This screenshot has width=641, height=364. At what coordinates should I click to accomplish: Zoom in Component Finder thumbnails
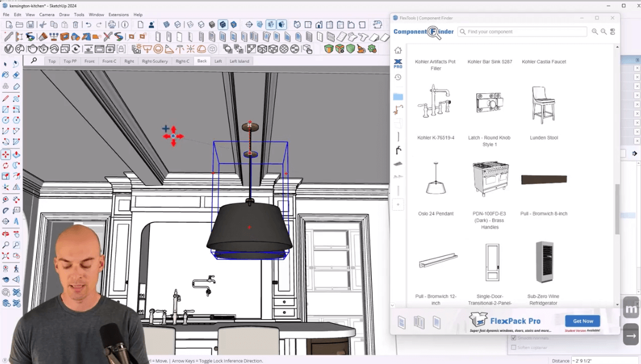594,32
